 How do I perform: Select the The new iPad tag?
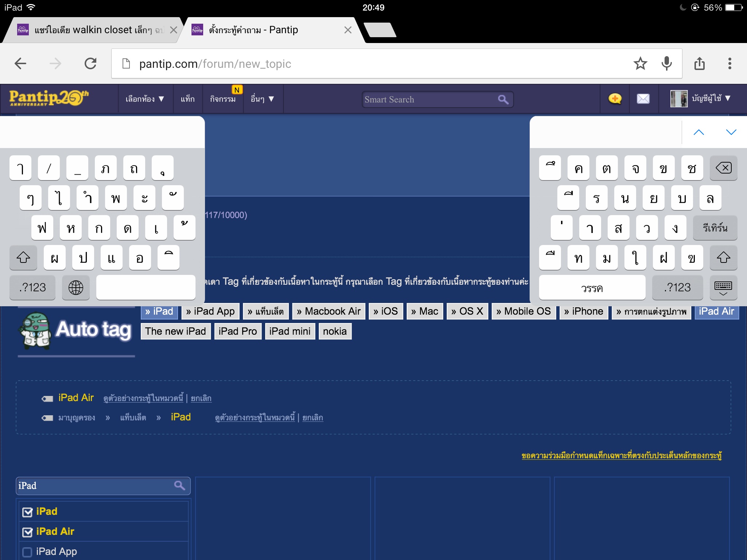(x=175, y=331)
